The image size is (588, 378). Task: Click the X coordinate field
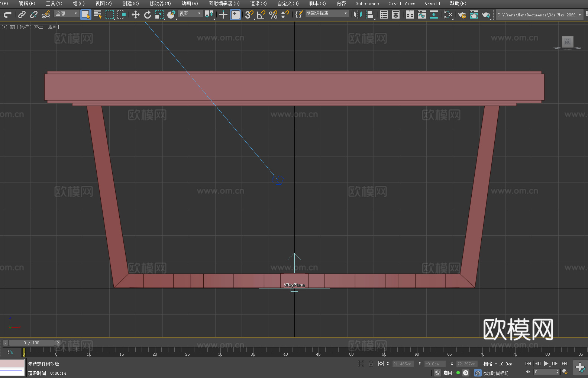pyautogui.click(x=403, y=364)
